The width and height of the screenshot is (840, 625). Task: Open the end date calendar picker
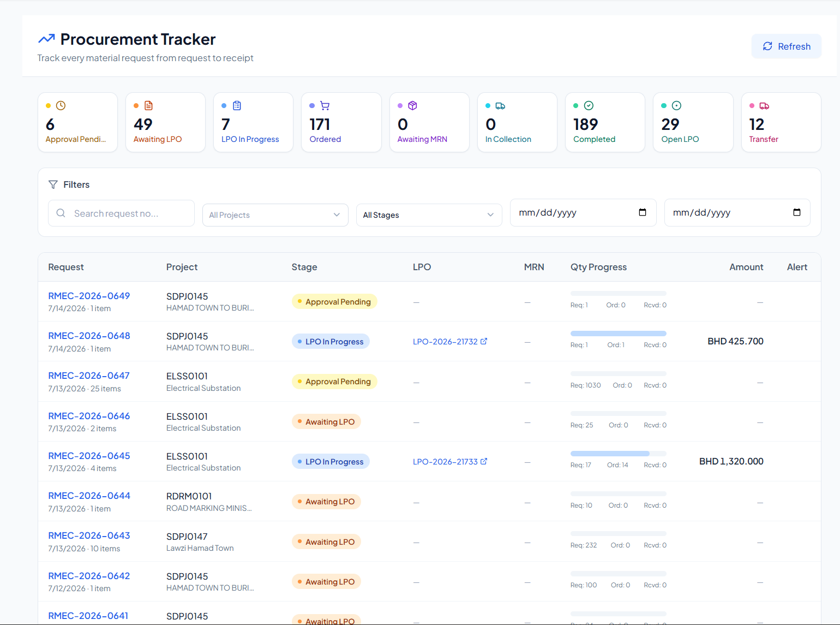797,212
